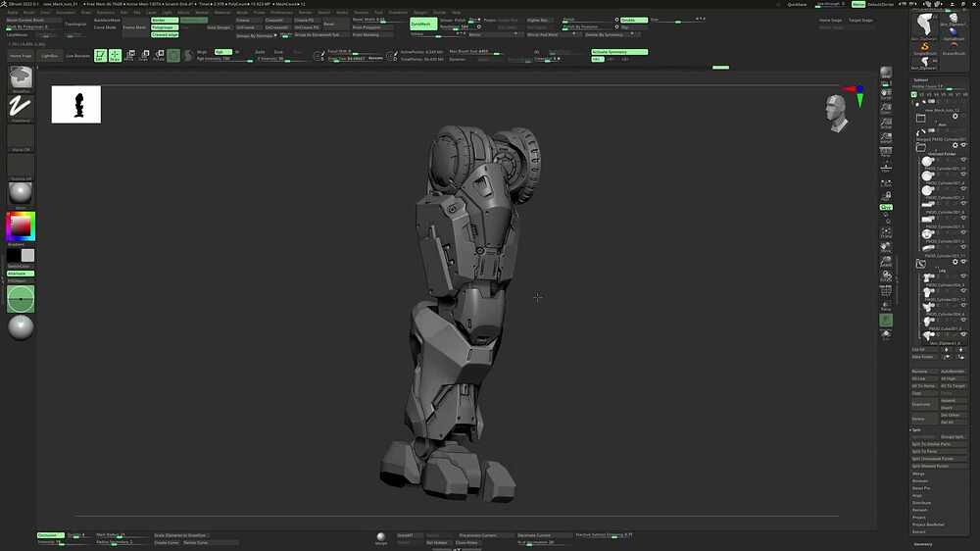This screenshot has width=980, height=551.
Task: Toggle the Border mask option
Action: 165,20
